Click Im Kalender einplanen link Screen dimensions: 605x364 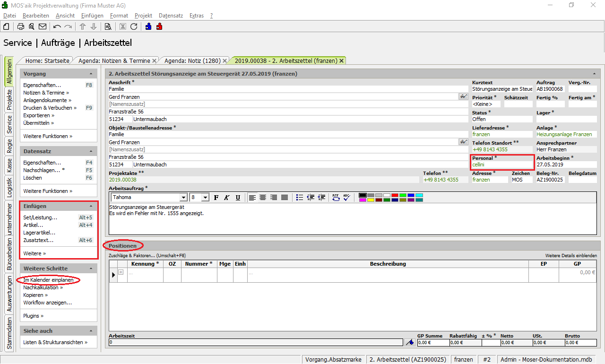(x=48, y=280)
